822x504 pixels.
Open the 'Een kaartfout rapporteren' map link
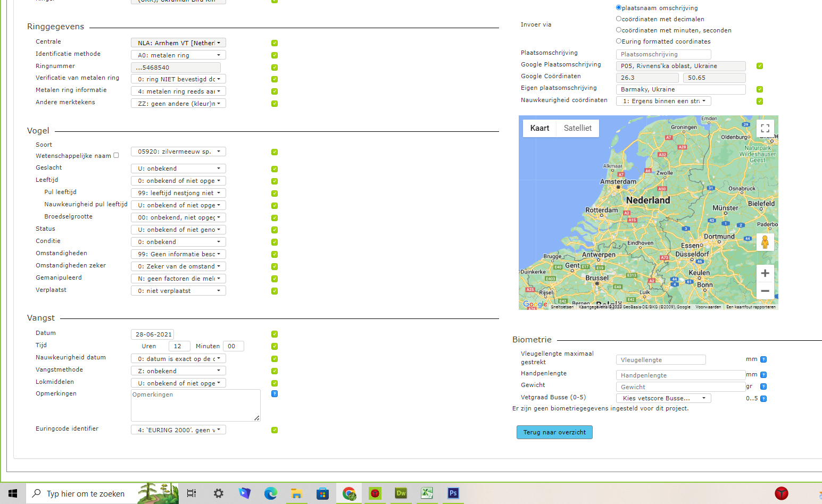point(751,307)
